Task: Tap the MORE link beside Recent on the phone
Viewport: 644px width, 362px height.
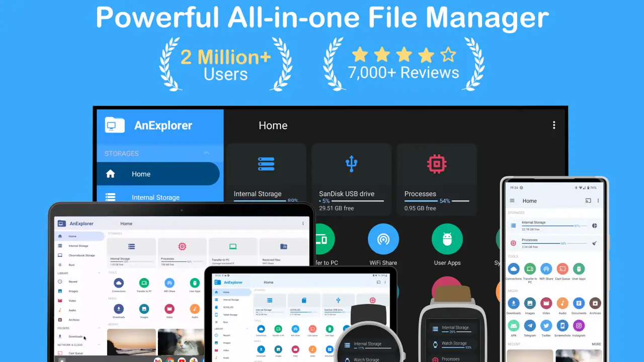Action: tap(596, 344)
